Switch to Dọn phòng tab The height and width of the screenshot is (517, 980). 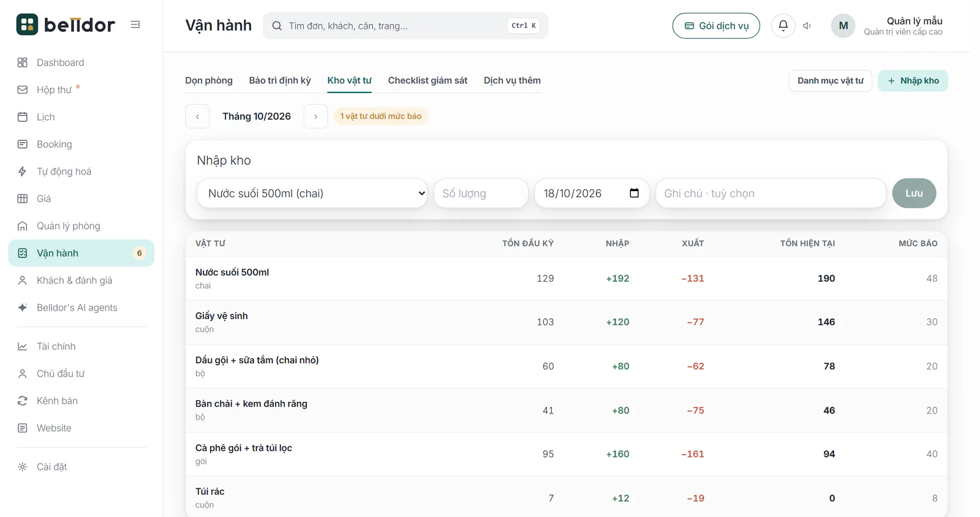click(x=209, y=80)
